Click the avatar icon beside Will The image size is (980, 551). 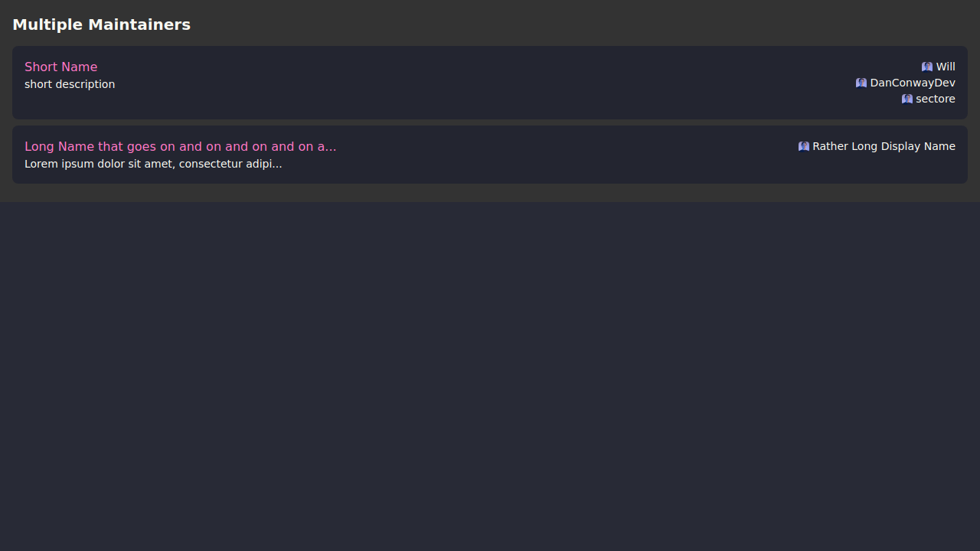click(927, 67)
